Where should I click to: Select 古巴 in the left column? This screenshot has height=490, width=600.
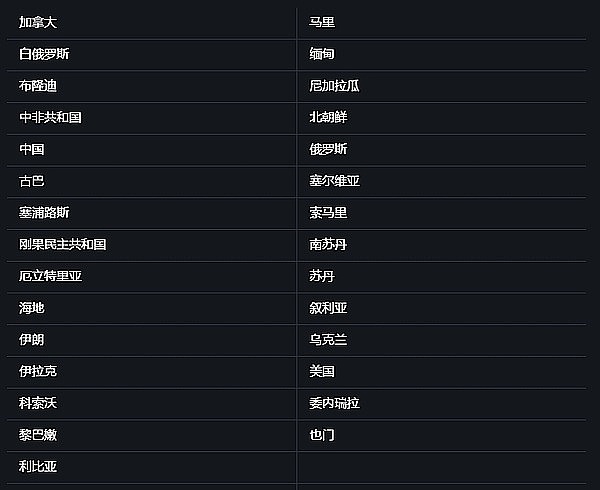click(x=32, y=181)
